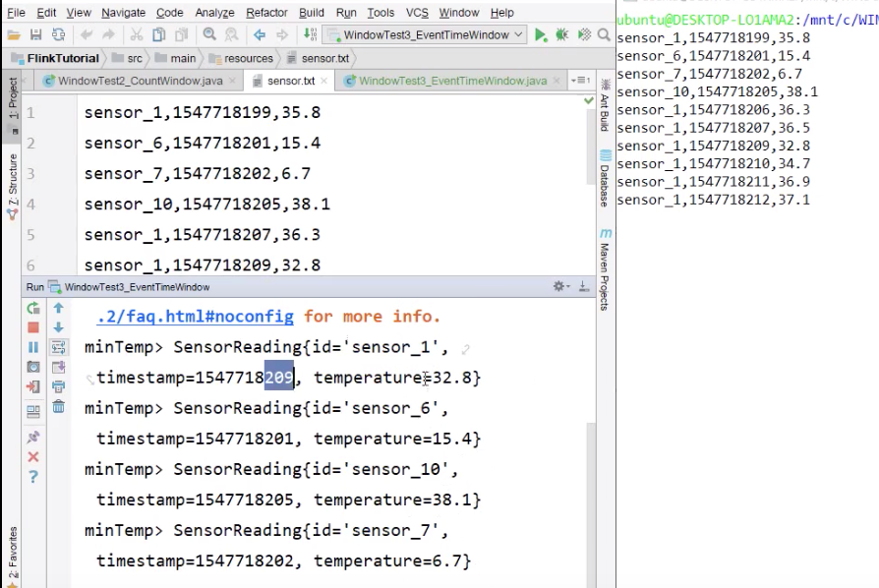Close the WindowTest2_CountWindow.java tab
This screenshot has height=588, width=879.
click(x=232, y=82)
